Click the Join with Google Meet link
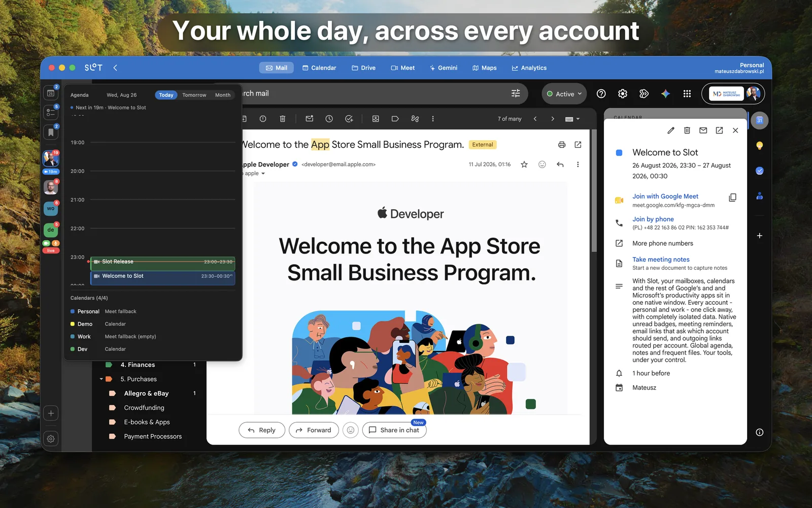This screenshot has height=508, width=812. click(x=665, y=197)
